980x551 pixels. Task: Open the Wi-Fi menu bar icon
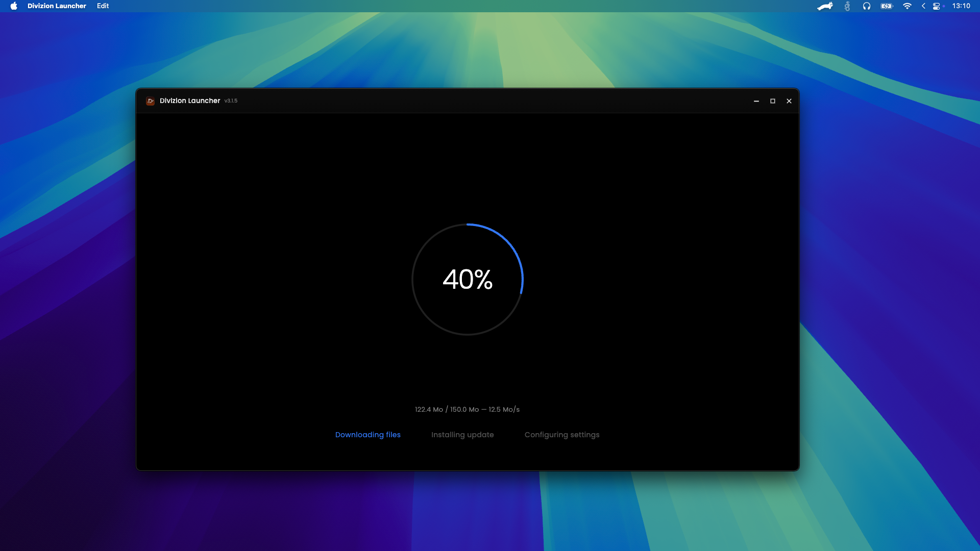pyautogui.click(x=907, y=6)
